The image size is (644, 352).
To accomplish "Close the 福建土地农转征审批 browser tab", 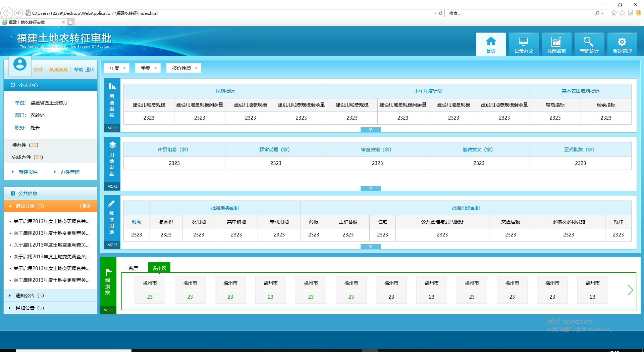I will [x=63, y=22].
